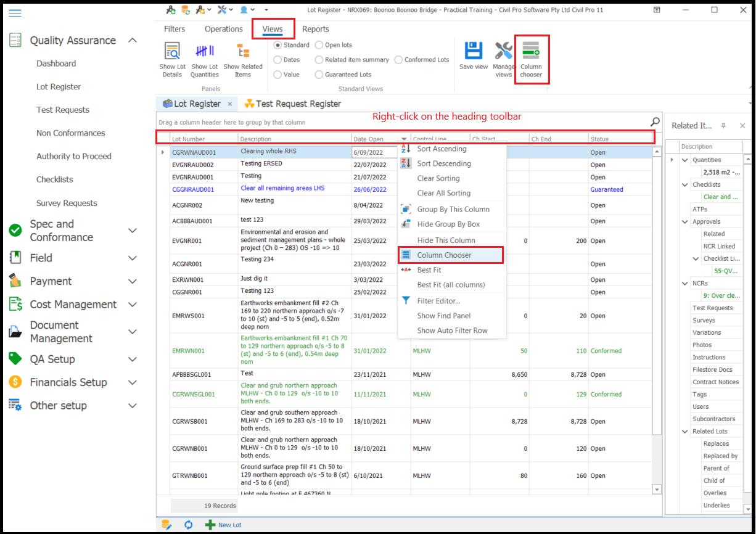Collapse the Quality Assurance section
Screen dimensions: 756x534
132,41
